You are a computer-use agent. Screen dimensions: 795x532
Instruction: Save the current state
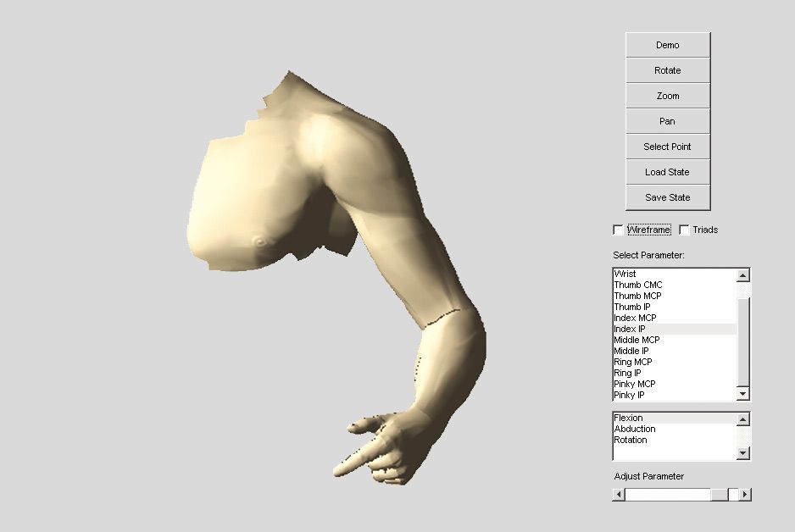click(x=667, y=197)
